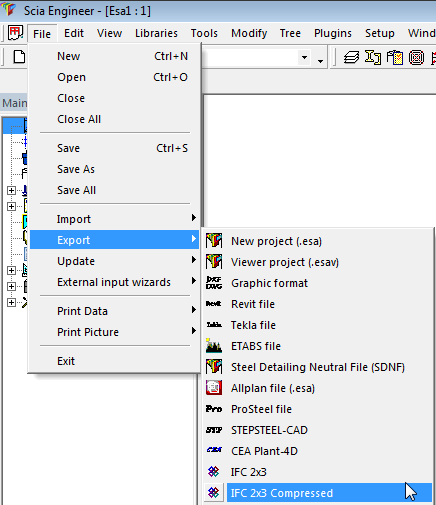This screenshot has width=436, height=505.
Task: Open the Layers toolbar icon
Action: click(x=351, y=57)
